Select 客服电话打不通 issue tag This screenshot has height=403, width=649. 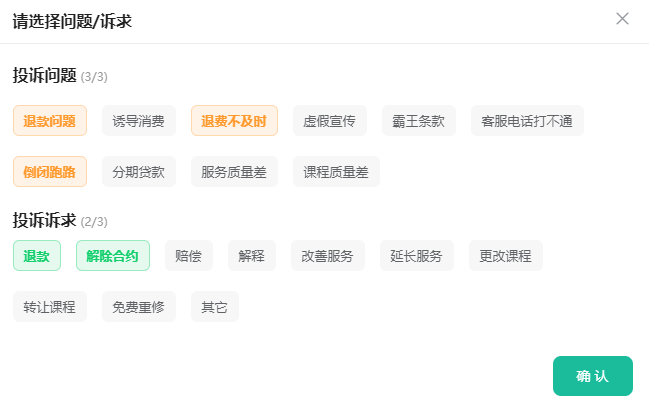pyautogui.click(x=527, y=120)
